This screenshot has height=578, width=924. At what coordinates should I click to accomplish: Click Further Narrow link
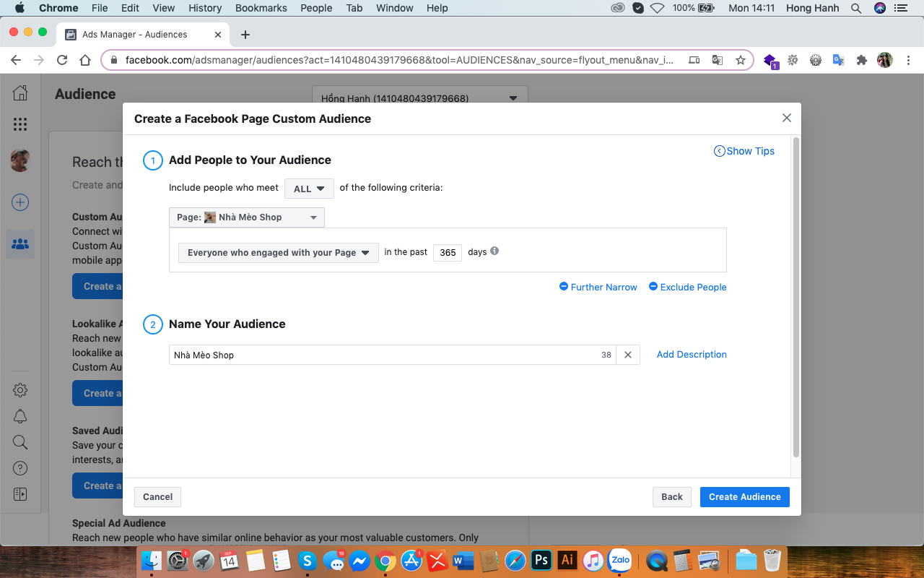click(x=598, y=287)
